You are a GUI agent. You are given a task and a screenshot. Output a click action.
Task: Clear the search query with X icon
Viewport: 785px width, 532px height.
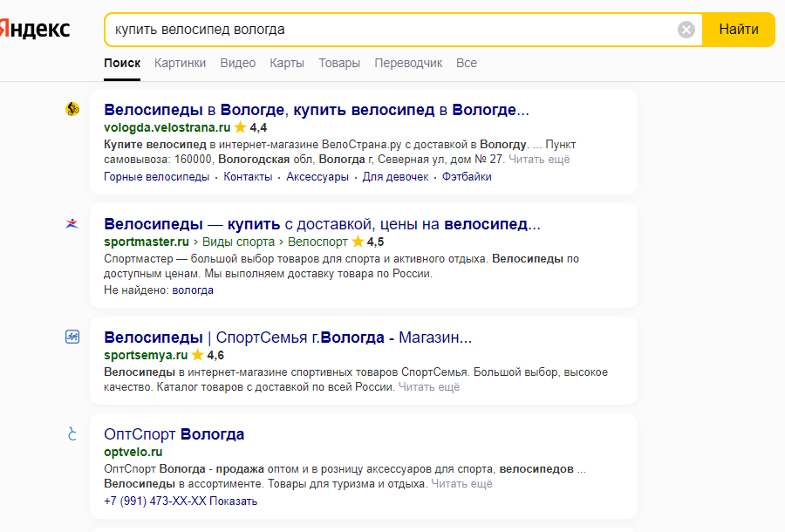pos(686,30)
